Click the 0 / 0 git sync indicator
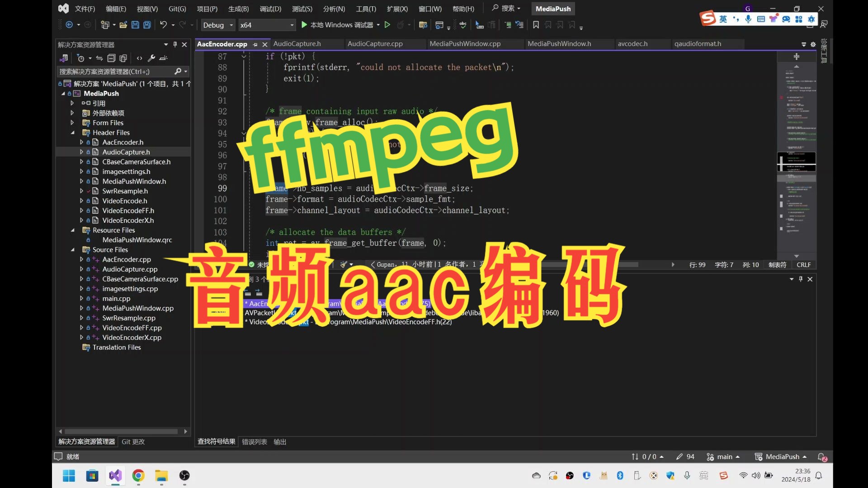 pos(647,457)
